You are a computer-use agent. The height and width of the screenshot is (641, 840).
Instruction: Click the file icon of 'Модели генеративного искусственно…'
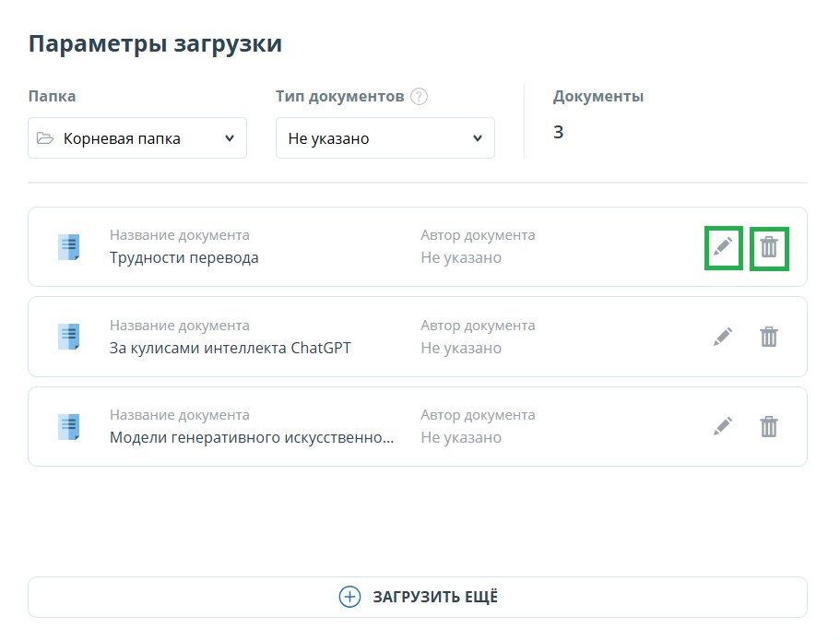[69, 427]
